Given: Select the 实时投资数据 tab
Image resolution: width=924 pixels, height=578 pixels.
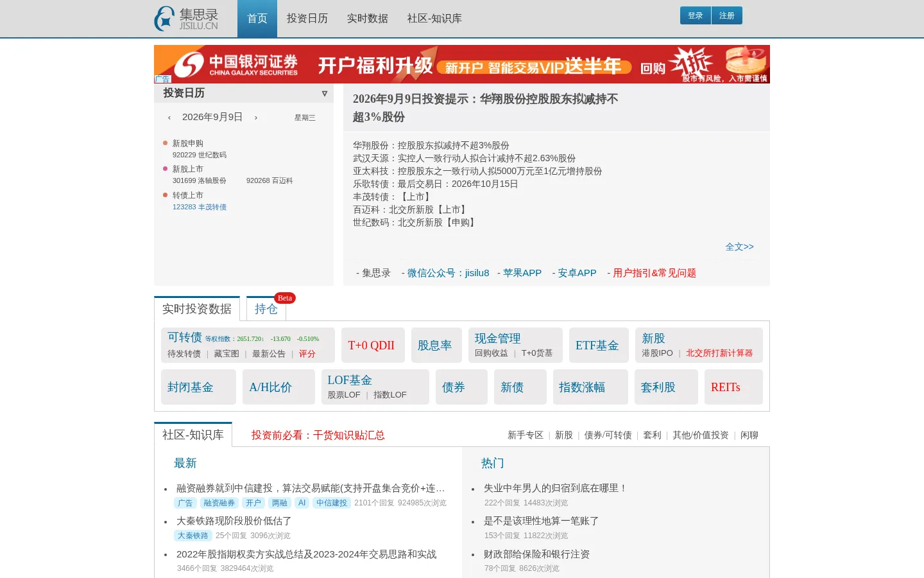Looking at the screenshot, I should (x=197, y=309).
